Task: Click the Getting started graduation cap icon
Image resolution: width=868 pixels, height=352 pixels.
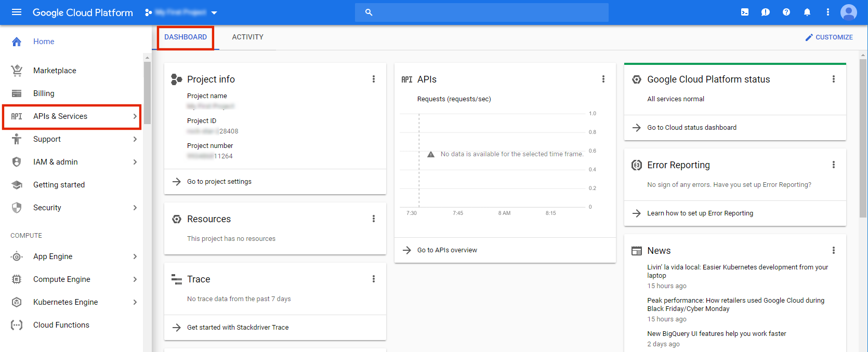Action: pyautogui.click(x=17, y=185)
